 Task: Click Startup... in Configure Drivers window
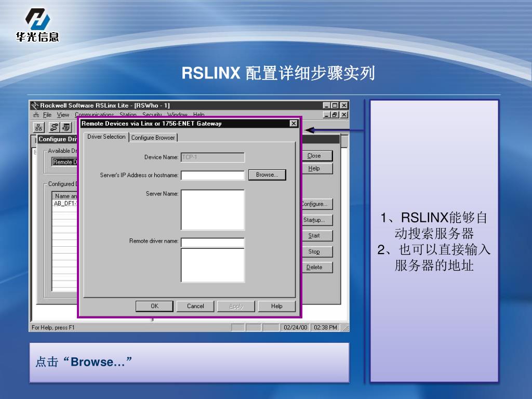point(317,220)
